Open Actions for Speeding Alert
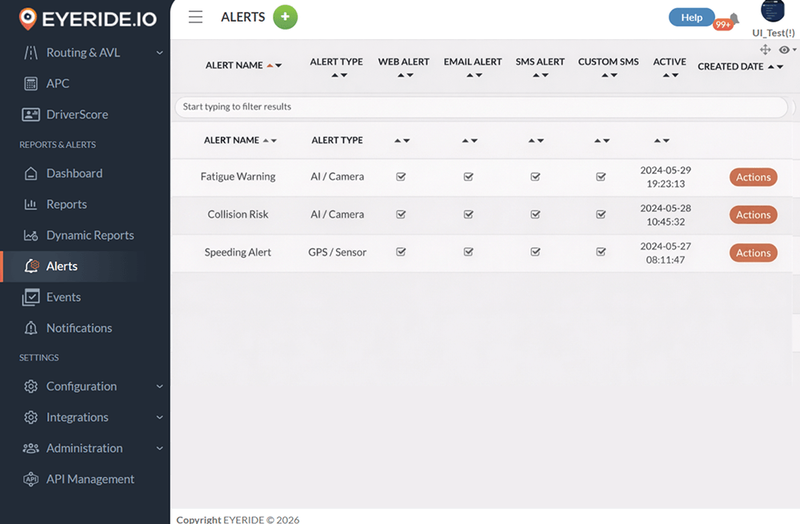 tap(753, 253)
